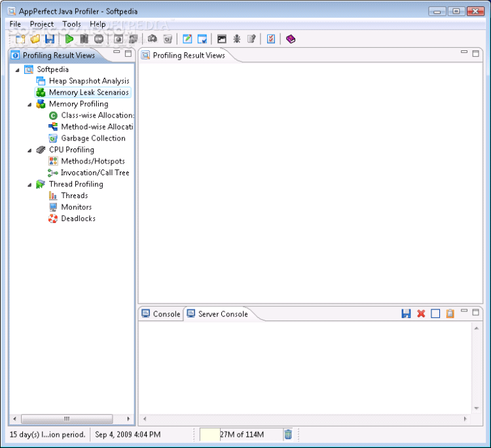Click the edit pencil window toolbar icon
This screenshot has width=491, height=448.
point(187,39)
